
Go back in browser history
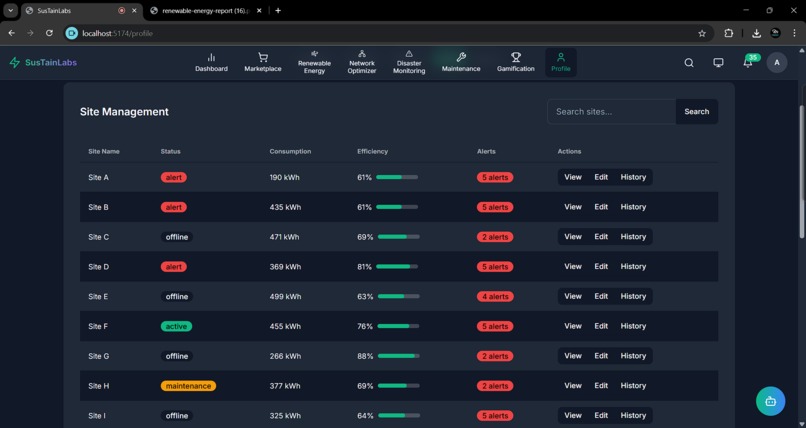pos(11,33)
